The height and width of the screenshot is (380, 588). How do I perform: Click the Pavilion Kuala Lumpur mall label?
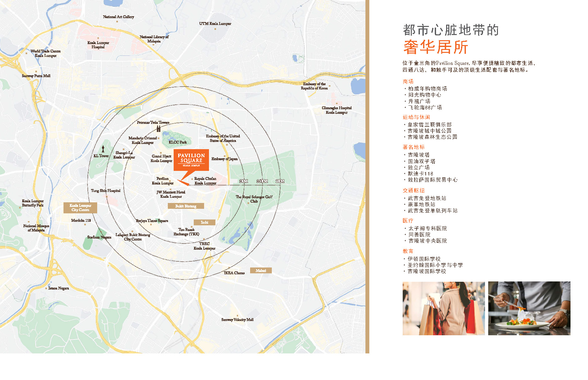(163, 181)
